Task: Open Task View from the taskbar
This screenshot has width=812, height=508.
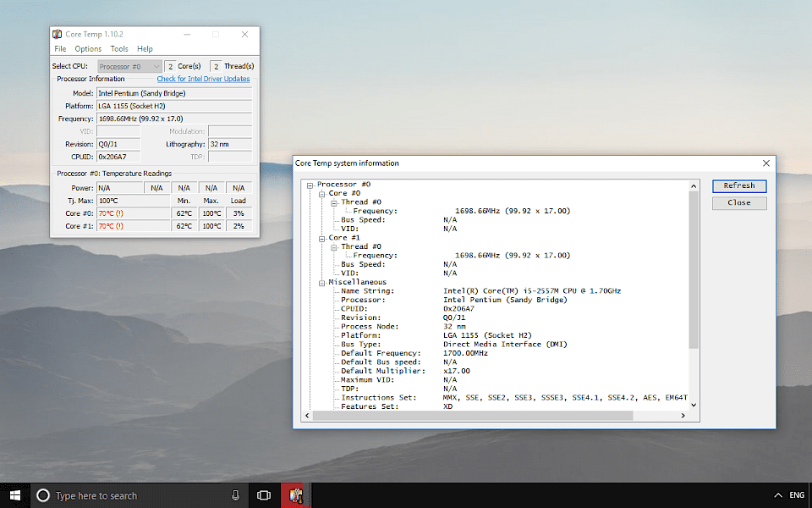Action: coord(264,495)
